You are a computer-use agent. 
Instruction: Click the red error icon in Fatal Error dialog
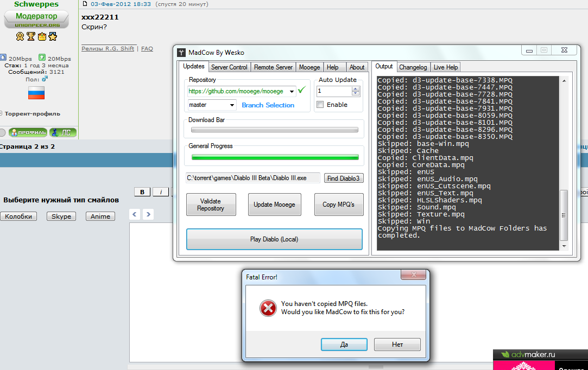(268, 308)
